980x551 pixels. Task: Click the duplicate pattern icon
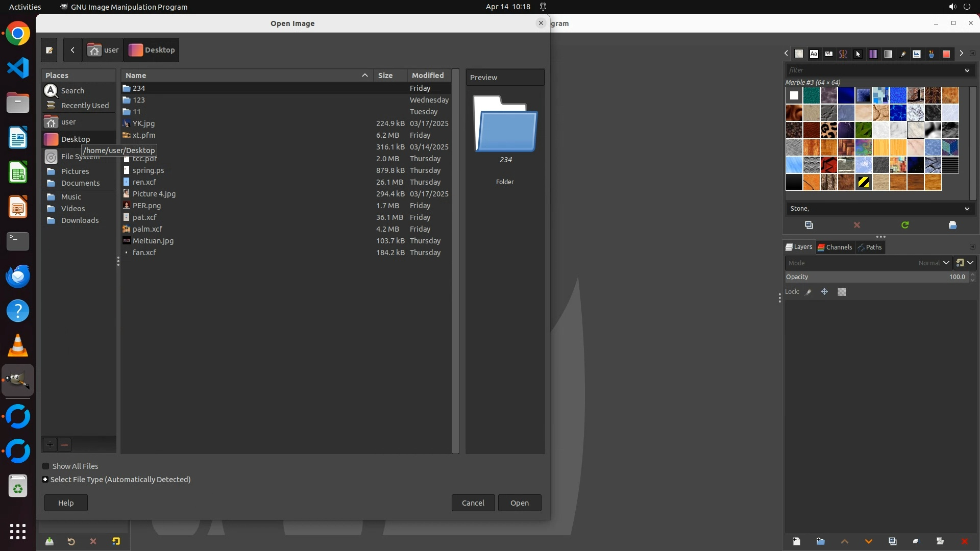coord(808,225)
